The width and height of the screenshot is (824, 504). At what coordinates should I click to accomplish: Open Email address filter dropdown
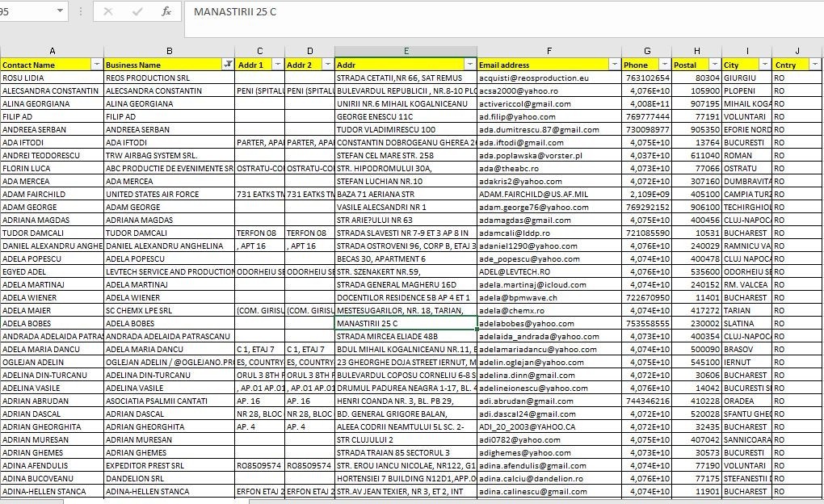point(614,64)
